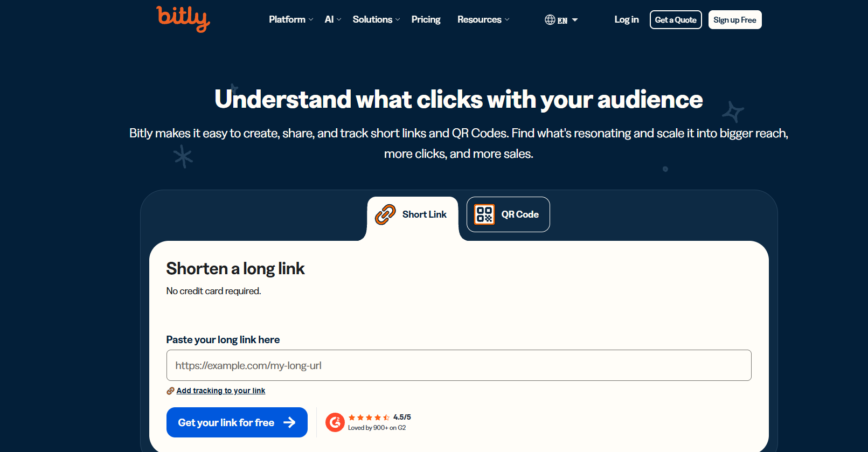Click the G2 logo badge
Image resolution: width=868 pixels, height=452 pixels.
point(335,422)
